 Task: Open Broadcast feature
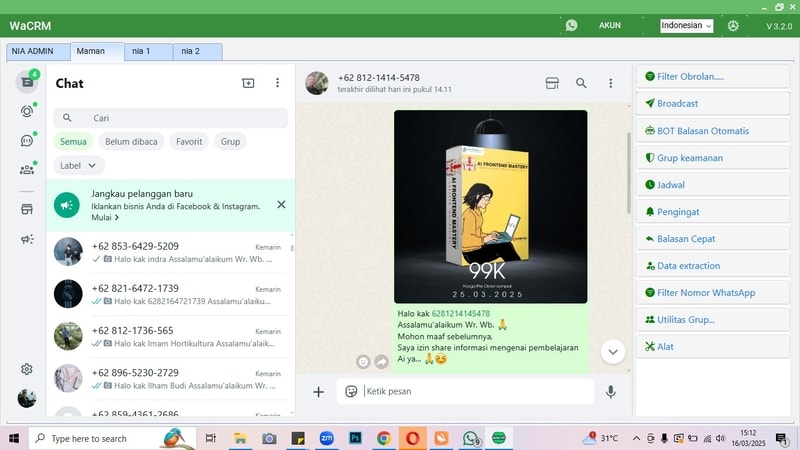(713, 104)
